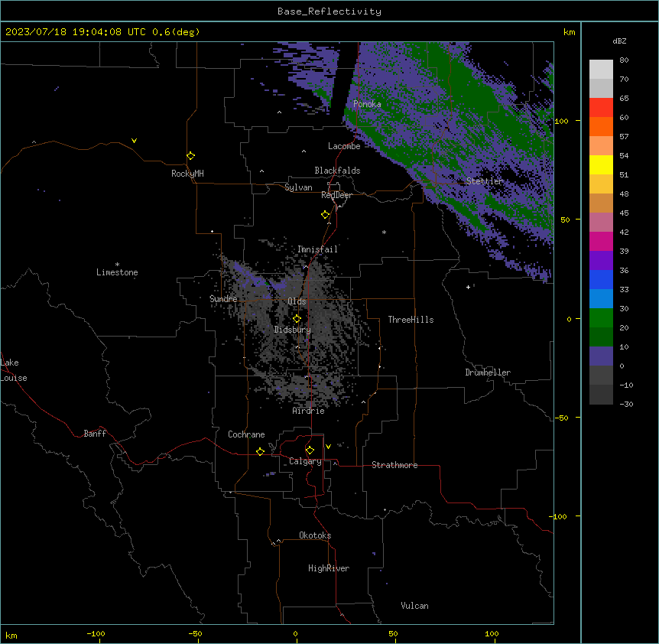This screenshot has width=659, height=644.
Task: Select the yellow diamond marker between Olds and Didsbury
Action: (297, 319)
